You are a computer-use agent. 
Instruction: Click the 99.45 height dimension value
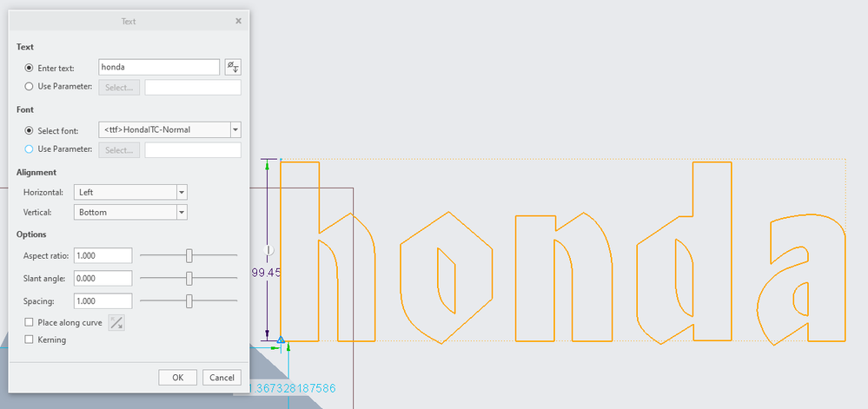(x=266, y=273)
